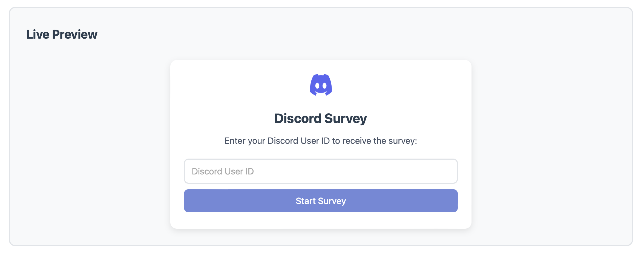644x258 pixels.
Task: Click the Discord Survey title text
Action: click(321, 119)
